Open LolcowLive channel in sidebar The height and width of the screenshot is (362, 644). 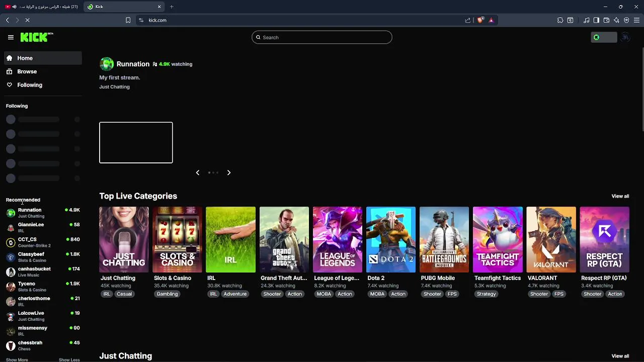coord(42,316)
